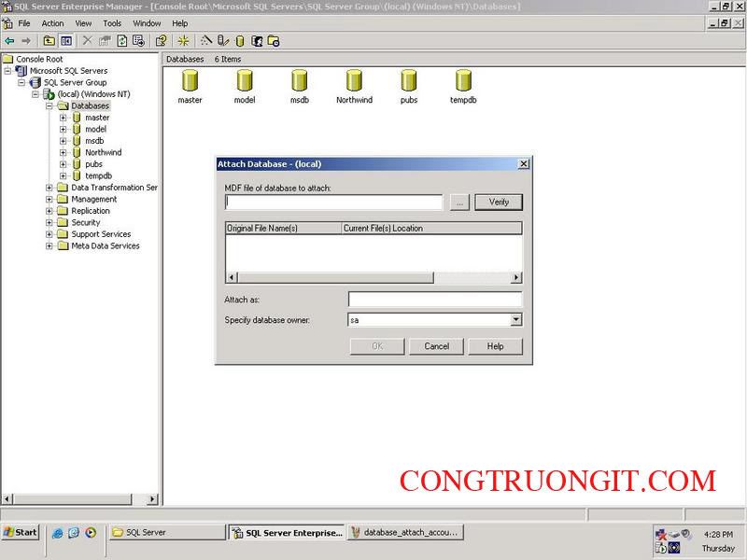
Task: Click the New (star) toolbar icon
Action: click(x=183, y=41)
